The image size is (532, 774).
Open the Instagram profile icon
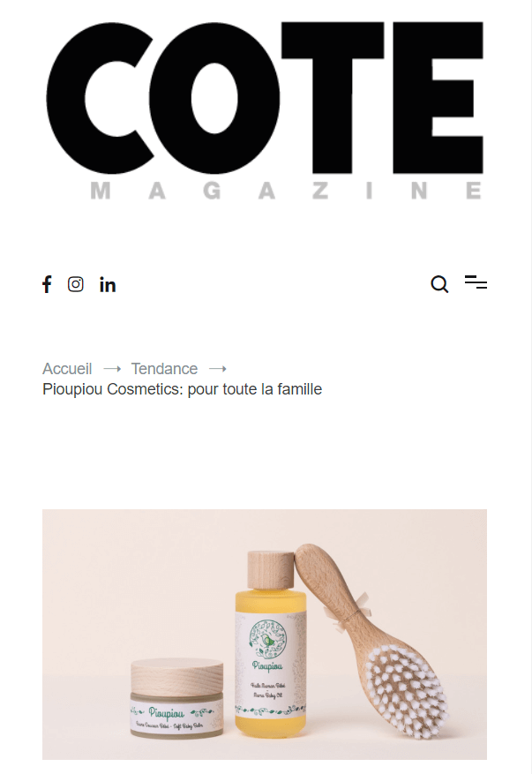pos(76,284)
